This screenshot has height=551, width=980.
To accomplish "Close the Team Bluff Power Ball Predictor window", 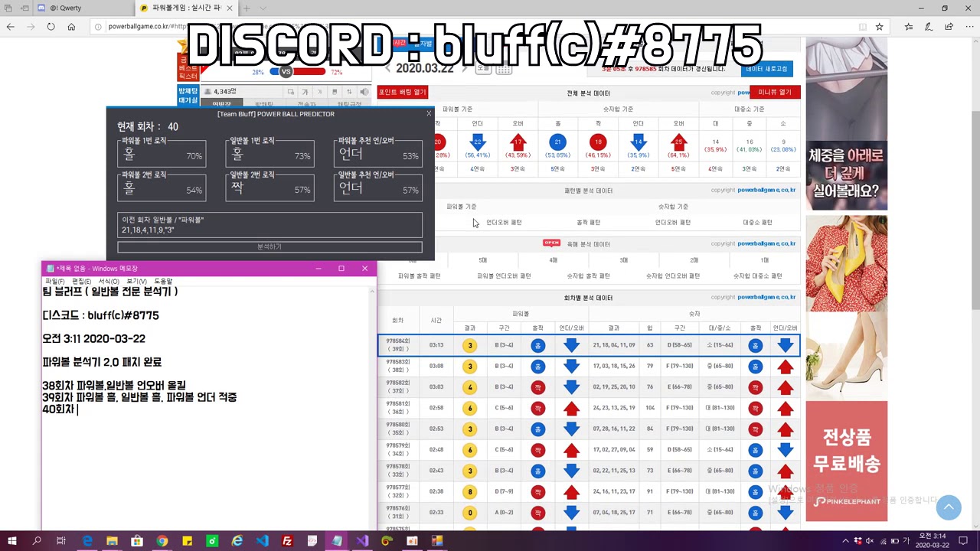I will point(429,113).
